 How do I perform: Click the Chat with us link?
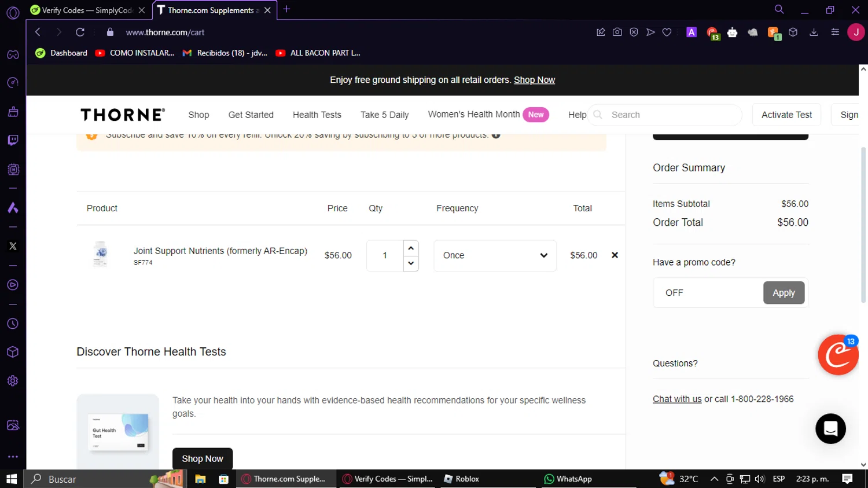(x=677, y=399)
